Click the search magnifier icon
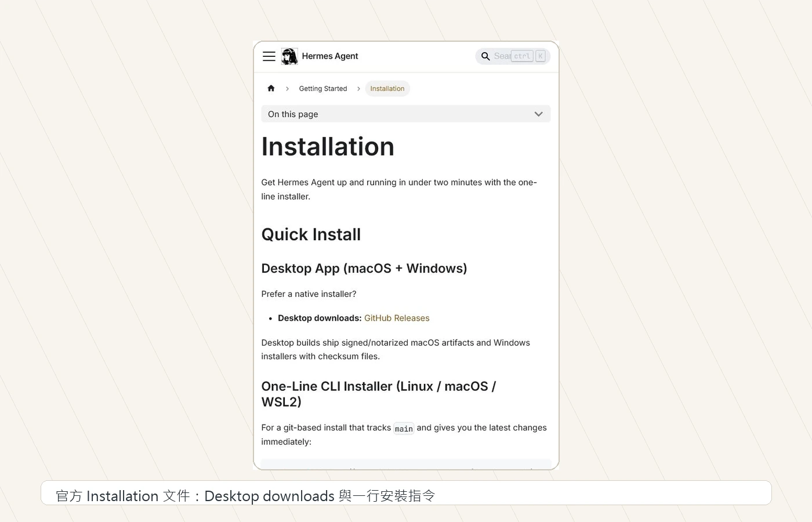The height and width of the screenshot is (522, 812). 485,56
